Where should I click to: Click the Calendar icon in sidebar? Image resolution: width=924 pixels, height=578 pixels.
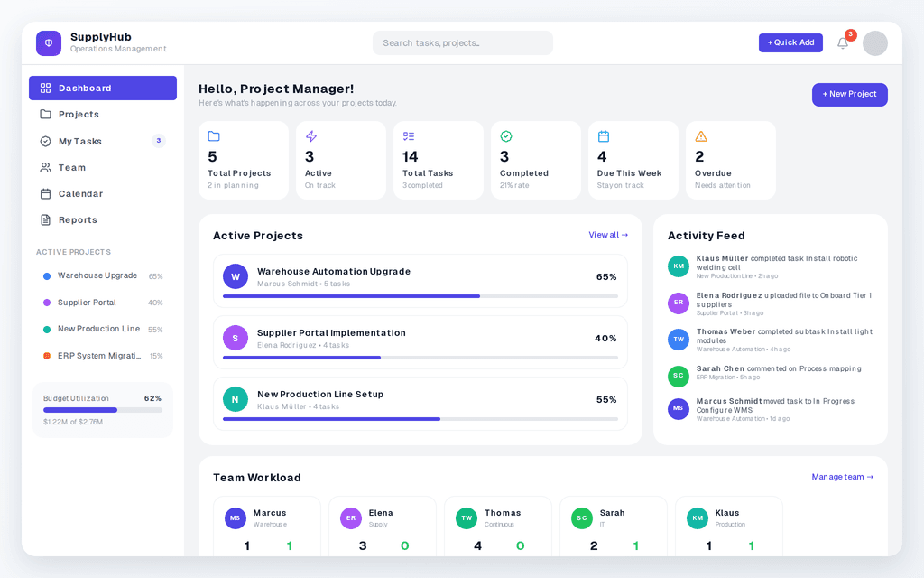point(45,193)
